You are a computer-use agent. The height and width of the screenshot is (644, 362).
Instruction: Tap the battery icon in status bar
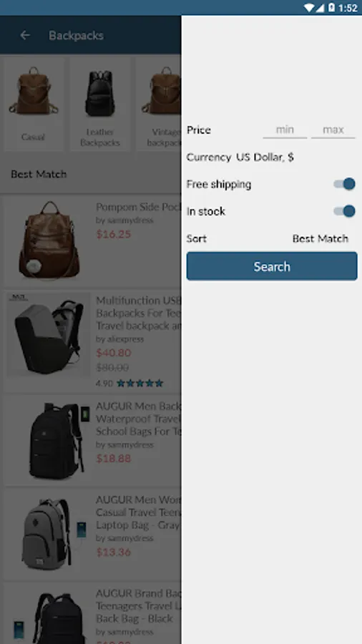(x=331, y=7)
